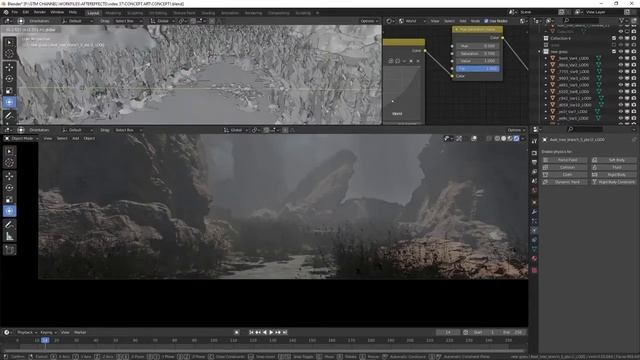Open the Playback dropdown in the timeline
The image size is (640, 360).
point(27,332)
